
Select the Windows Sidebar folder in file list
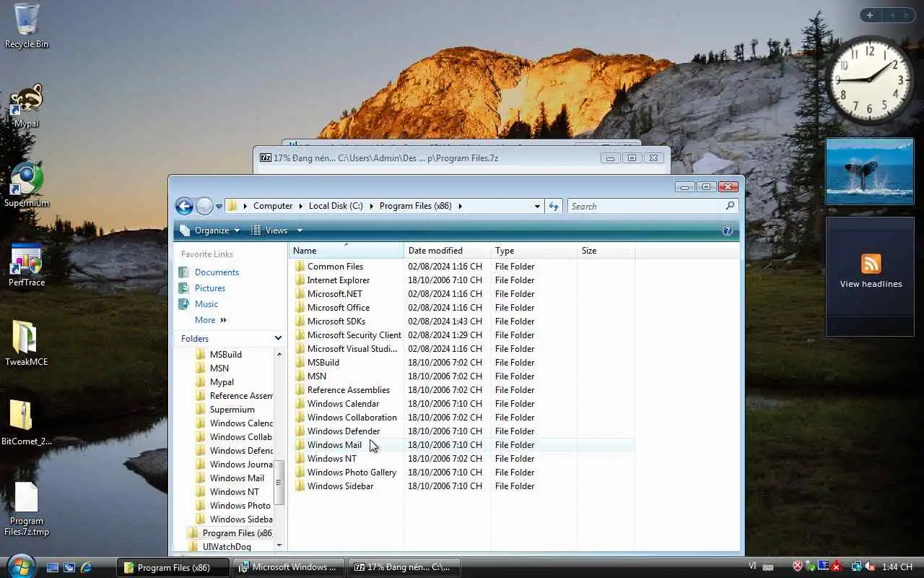pyautogui.click(x=340, y=486)
